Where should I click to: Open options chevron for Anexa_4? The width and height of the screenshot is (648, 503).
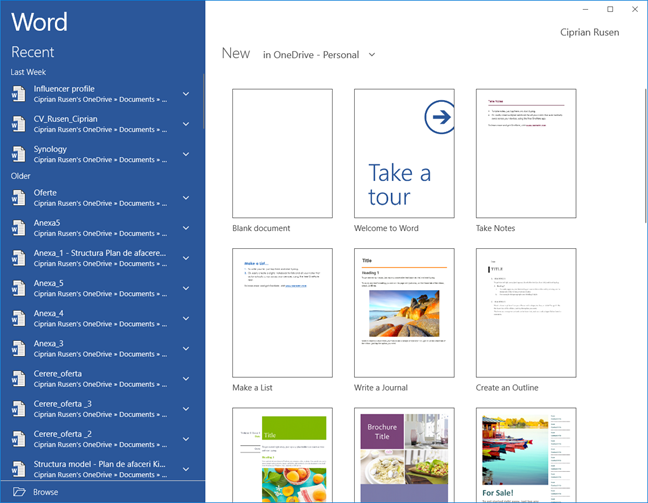186,319
